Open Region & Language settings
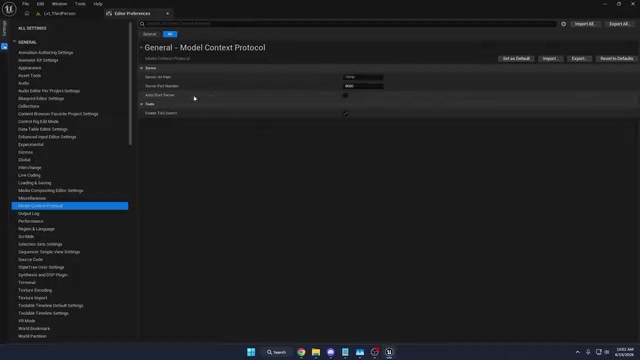The width and height of the screenshot is (640, 360). coord(36,229)
